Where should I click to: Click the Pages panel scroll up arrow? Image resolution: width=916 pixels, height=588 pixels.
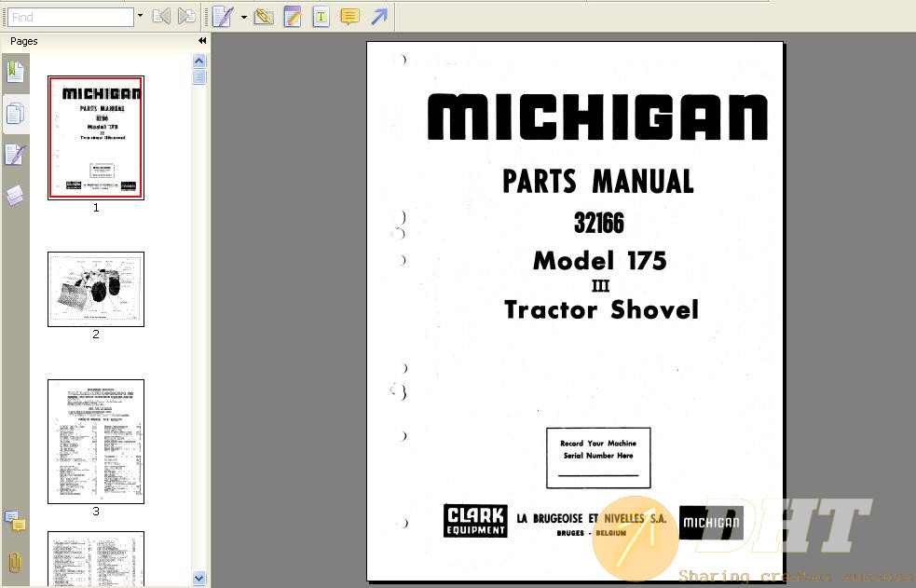(199, 62)
